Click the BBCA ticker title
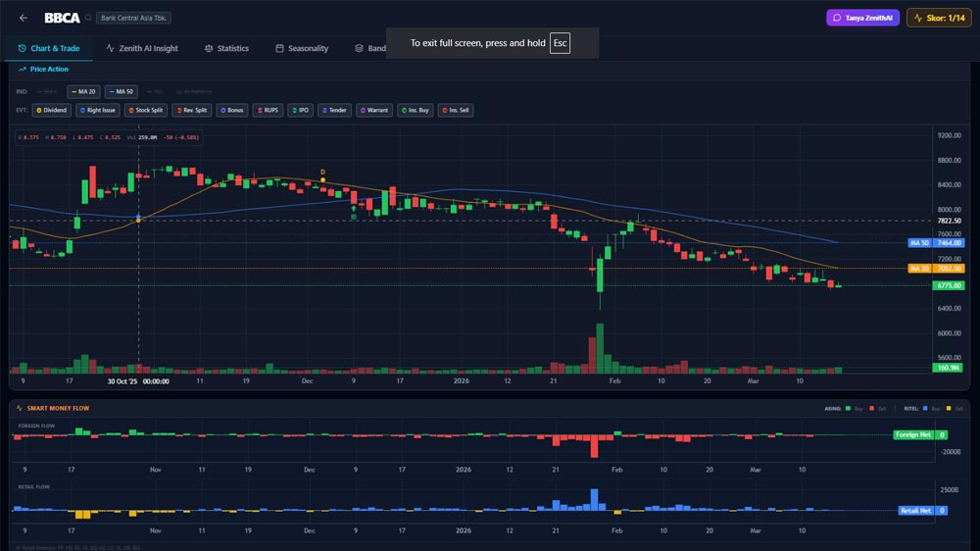This screenshot has width=980, height=551. click(x=62, y=18)
